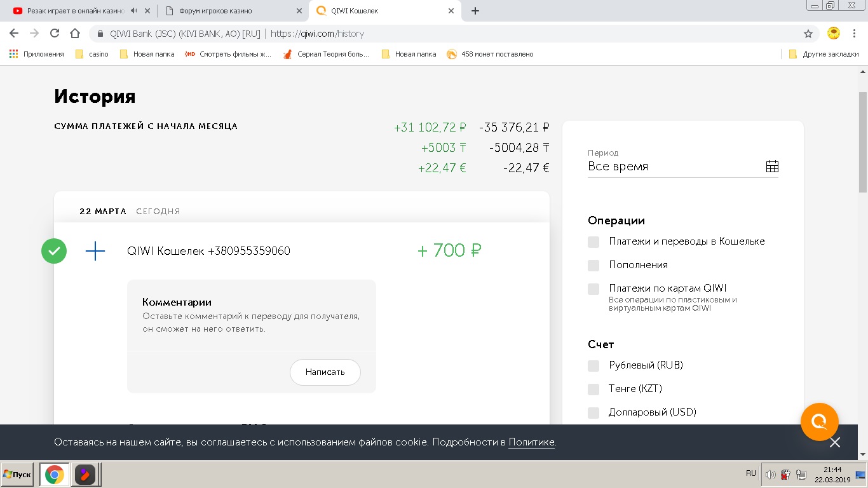Open the Chrome taskbar icon
Viewport: 868px width, 488px height.
coord(55,475)
